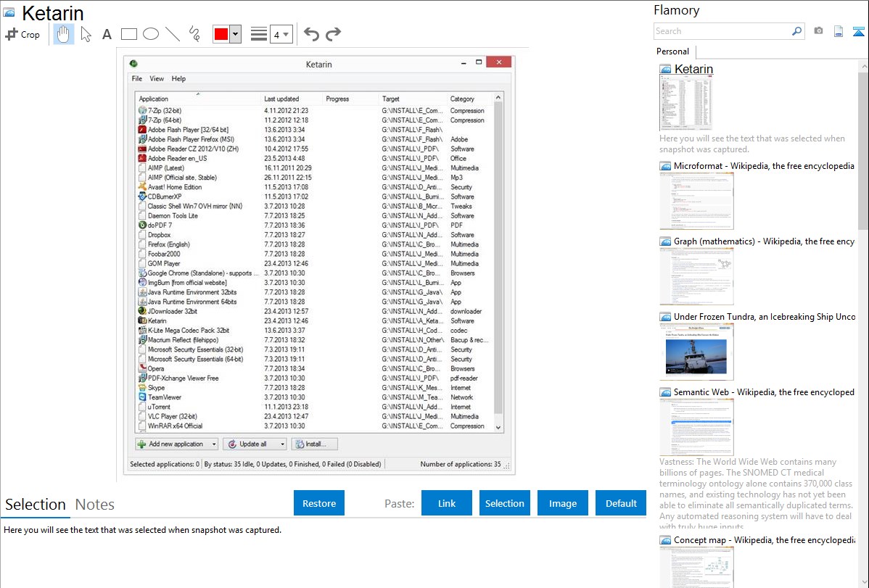Click the search magnifier icon

796,31
